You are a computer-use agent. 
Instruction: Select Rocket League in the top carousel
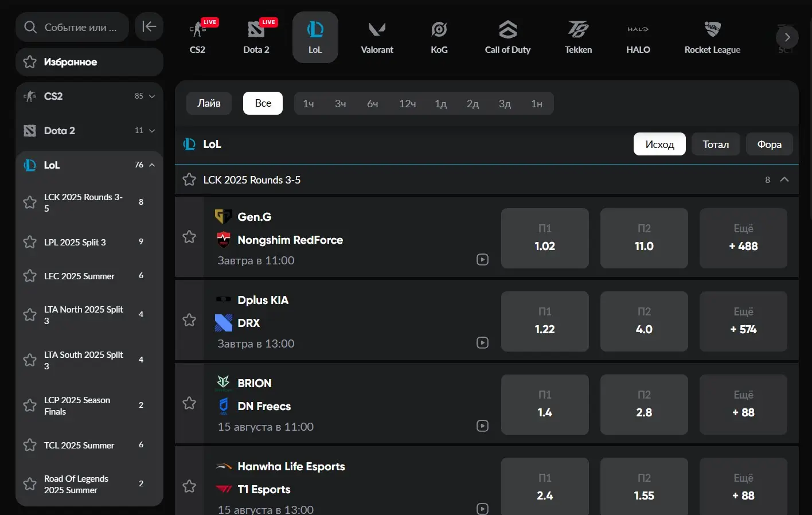[x=712, y=37]
